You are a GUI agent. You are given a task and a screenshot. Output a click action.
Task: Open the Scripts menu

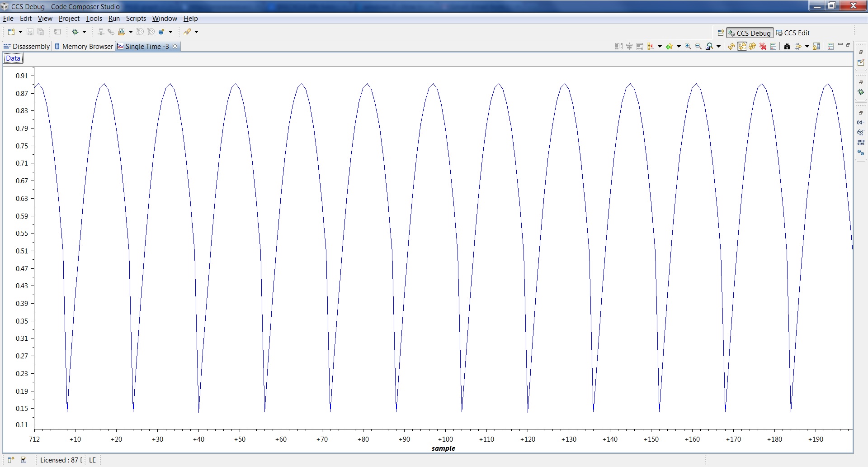(136, 19)
